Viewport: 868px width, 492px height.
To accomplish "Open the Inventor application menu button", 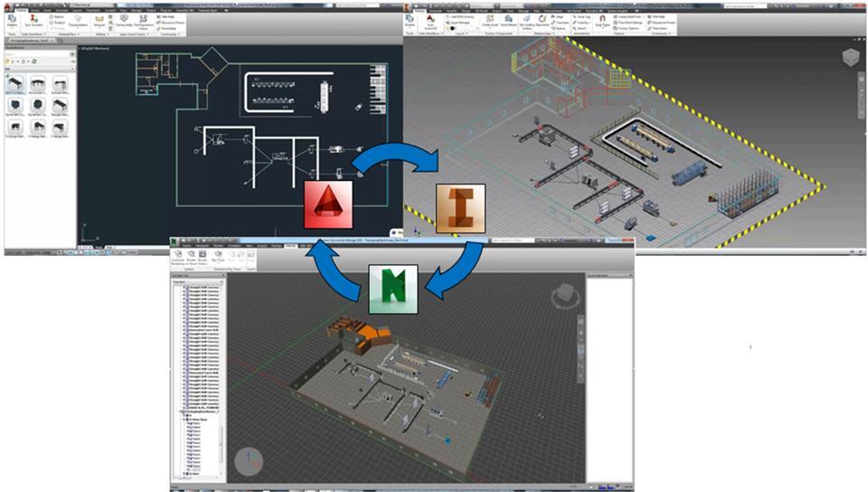I will pos(406,7).
